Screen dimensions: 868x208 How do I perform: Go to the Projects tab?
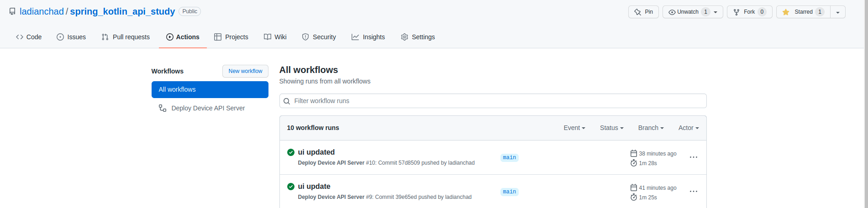231,37
